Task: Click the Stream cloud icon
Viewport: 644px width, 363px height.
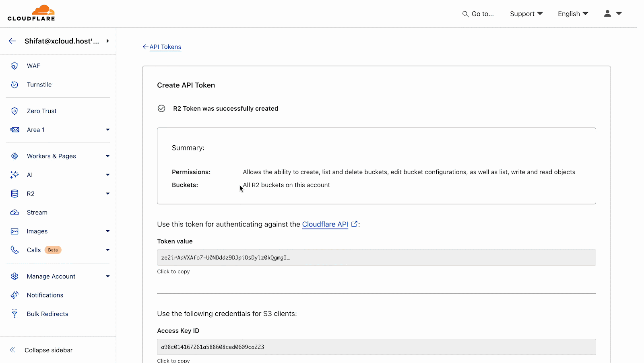Action: [14, 212]
